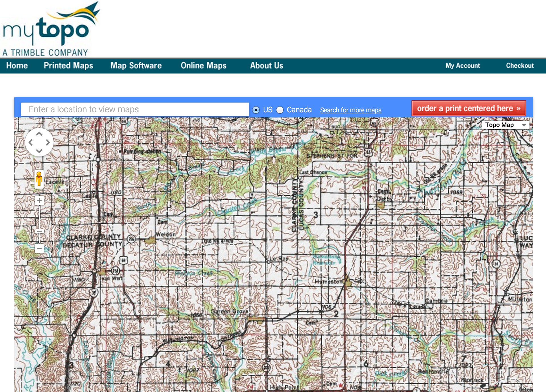The image size is (546, 392).
Task: Click the zoom slider handle
Action: click(x=39, y=231)
